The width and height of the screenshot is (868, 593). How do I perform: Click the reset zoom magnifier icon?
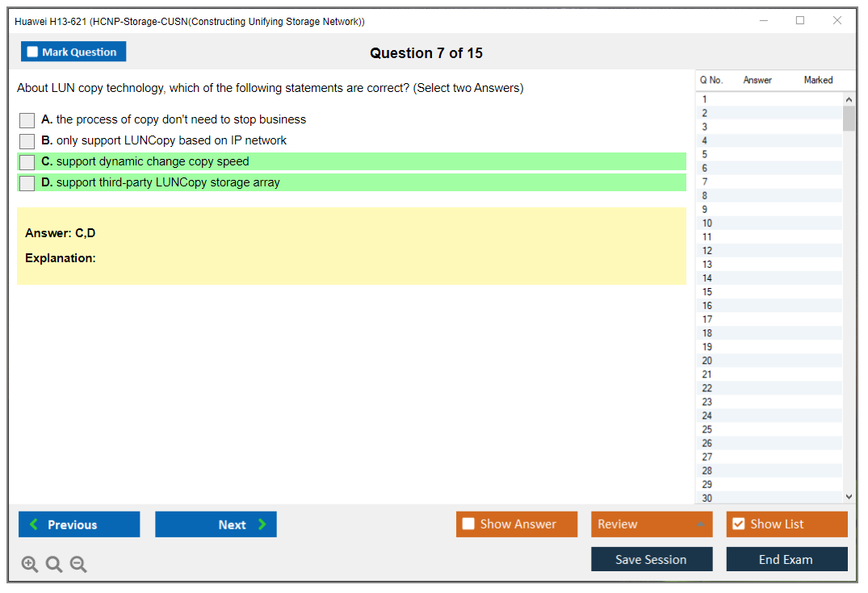click(54, 565)
